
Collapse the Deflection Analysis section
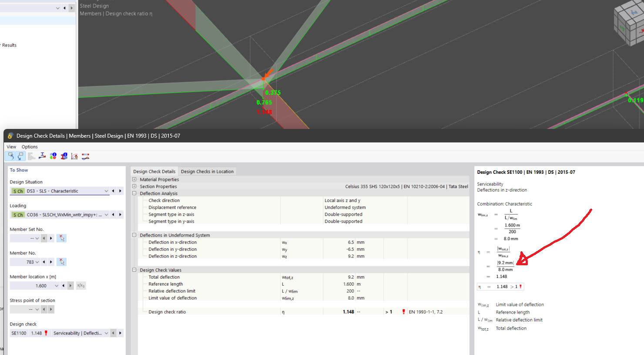click(134, 193)
